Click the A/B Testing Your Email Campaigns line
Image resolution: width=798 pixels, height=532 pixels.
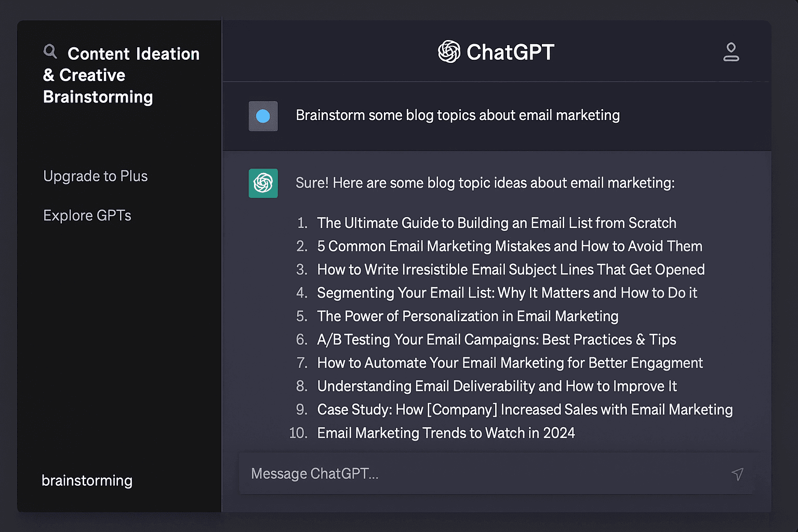[x=496, y=339]
